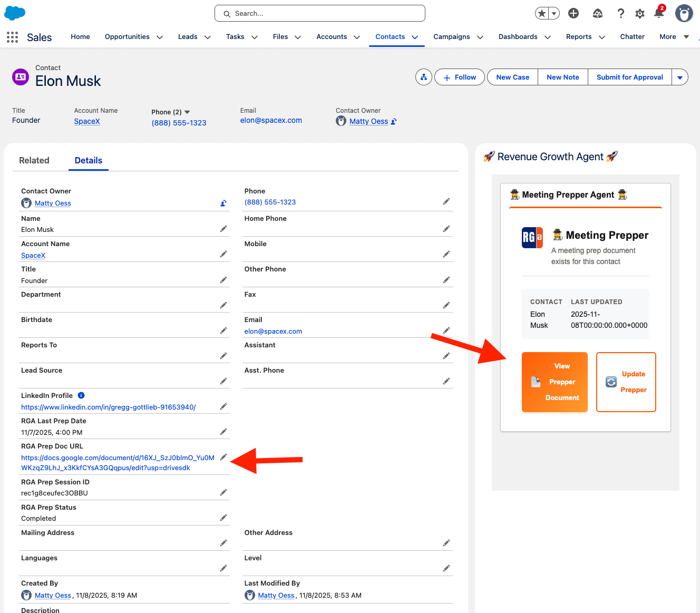Edit the RGA Prep Doc URL field
700x613 pixels.
(223, 457)
